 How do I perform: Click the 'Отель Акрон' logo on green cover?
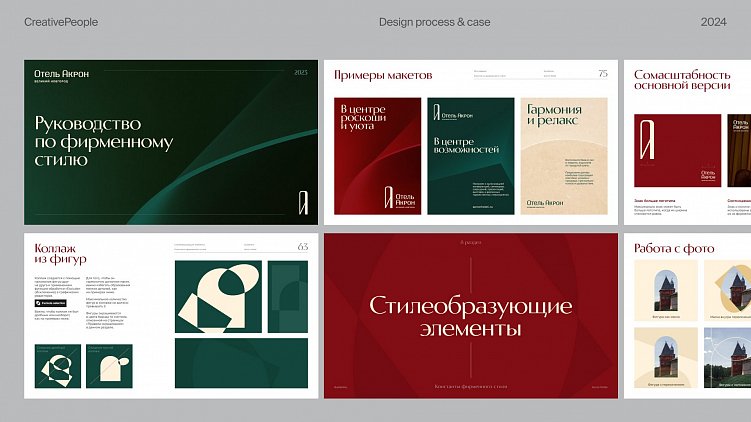point(61,74)
